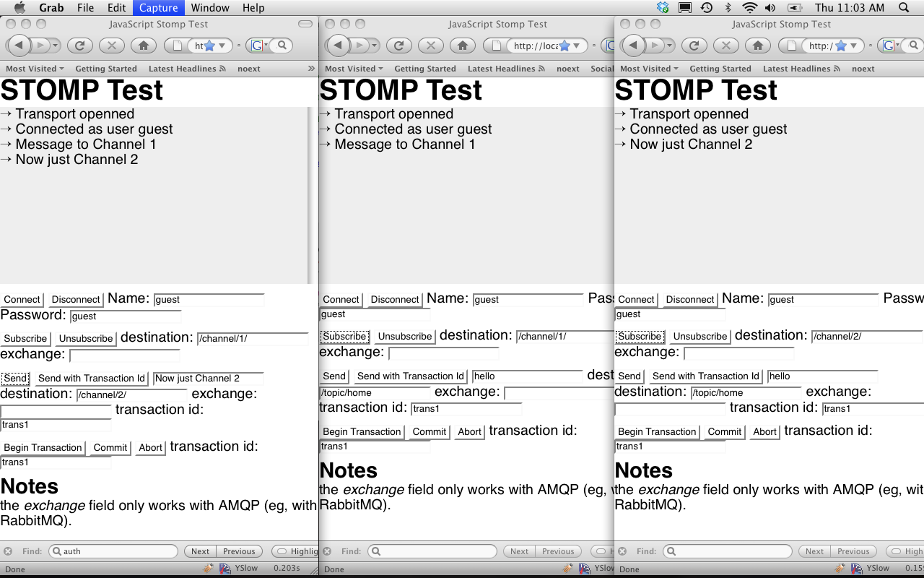Screen dimensions: 924x578
Task: Close the find bar in the middle window
Action: click(x=327, y=551)
